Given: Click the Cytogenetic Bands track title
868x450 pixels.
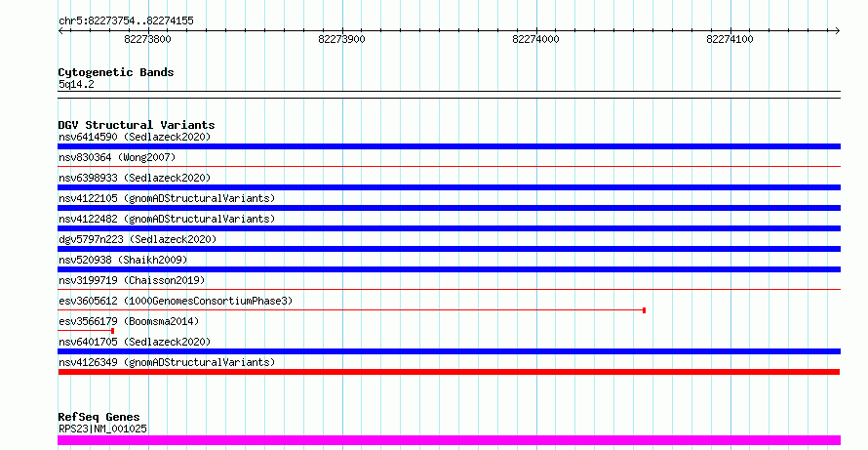Looking at the screenshot, I should click(x=116, y=72).
